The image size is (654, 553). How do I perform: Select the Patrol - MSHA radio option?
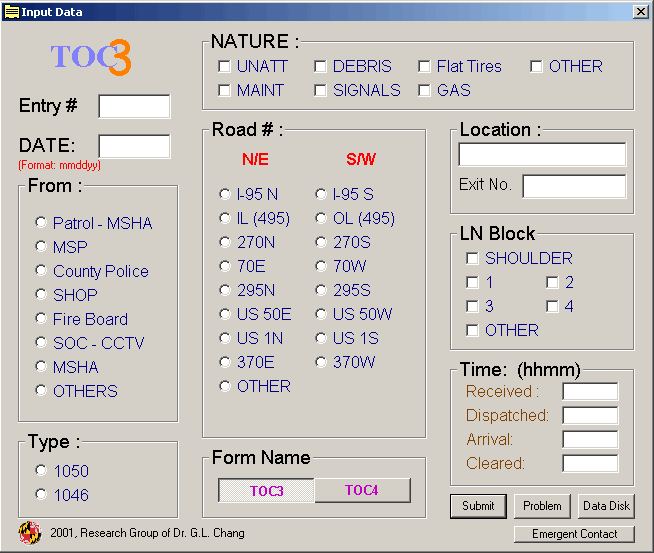pyautogui.click(x=41, y=223)
